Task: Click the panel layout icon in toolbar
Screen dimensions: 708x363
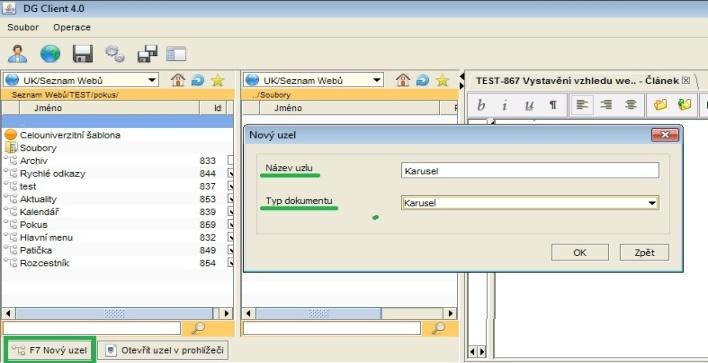Action: click(x=176, y=54)
